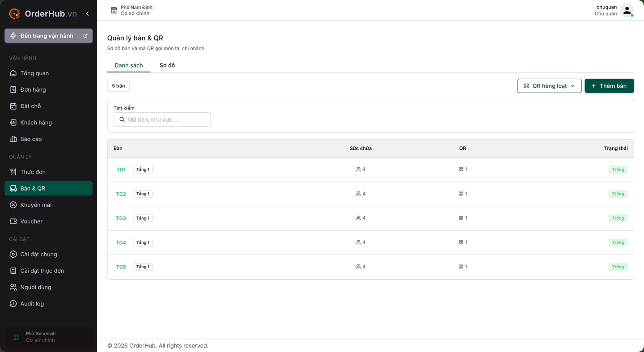Go to Đến trang vận hành
The height and width of the screenshot is (352, 644).
click(48, 36)
